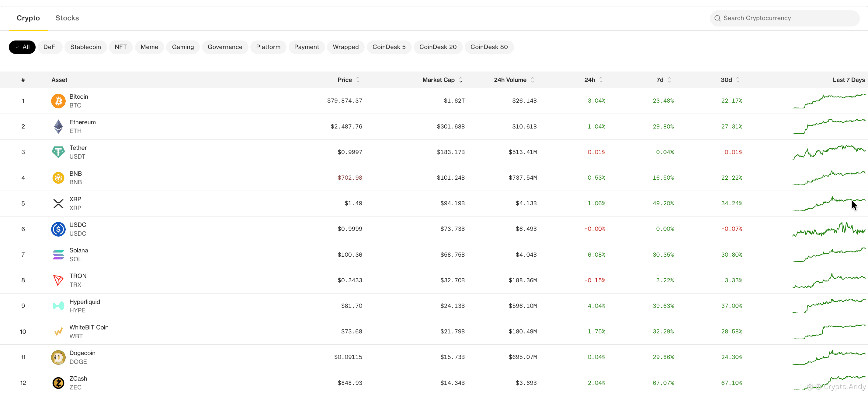868x394 pixels.
Task: Sort by Market Cap column arrows
Action: coord(461,80)
